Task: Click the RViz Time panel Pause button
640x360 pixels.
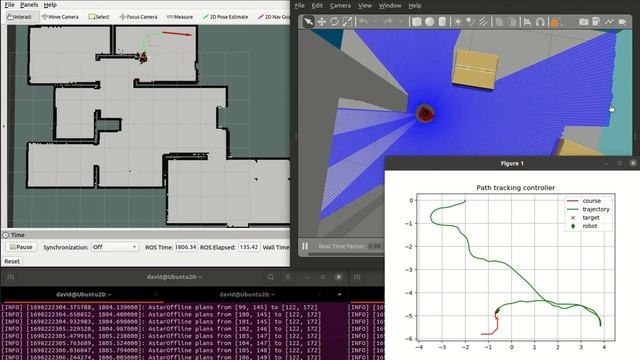Action: (x=21, y=247)
